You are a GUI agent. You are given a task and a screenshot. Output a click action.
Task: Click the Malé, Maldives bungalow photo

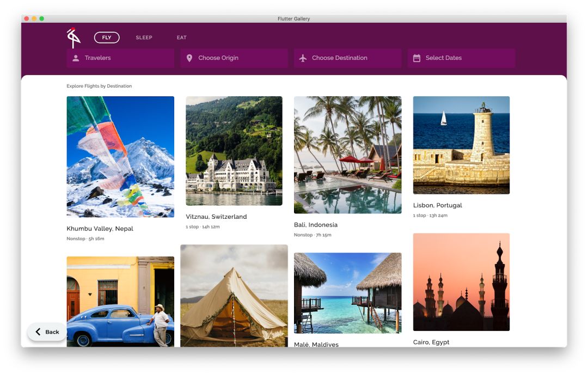(348, 293)
